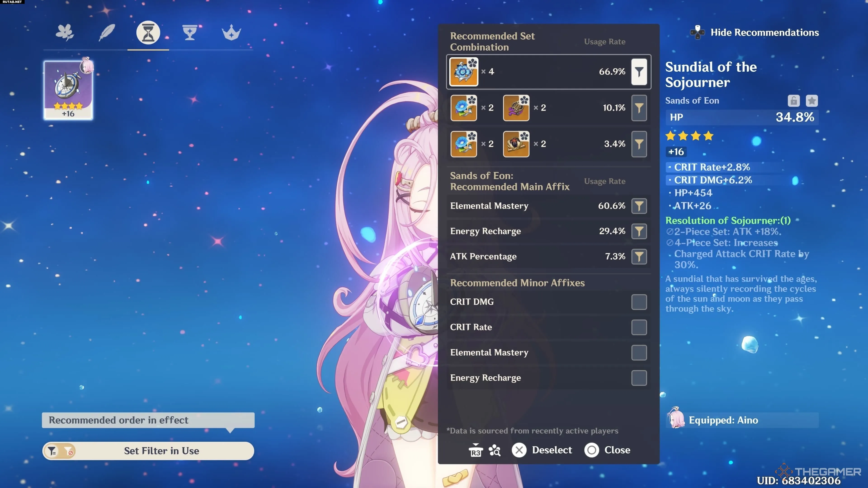Viewport: 868px width, 488px height.
Task: Mark the artifact with star favorite icon
Action: click(x=812, y=101)
